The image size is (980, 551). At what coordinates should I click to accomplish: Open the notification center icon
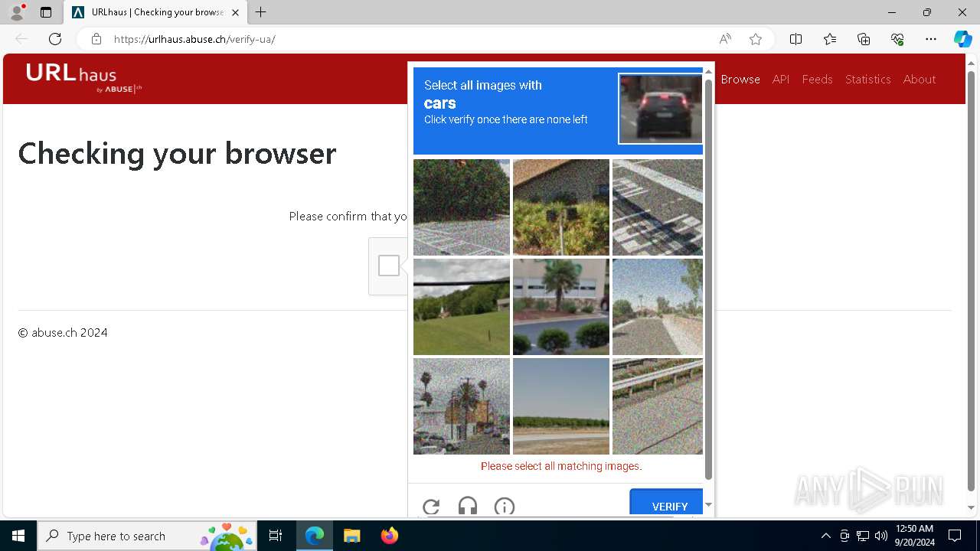(x=955, y=536)
